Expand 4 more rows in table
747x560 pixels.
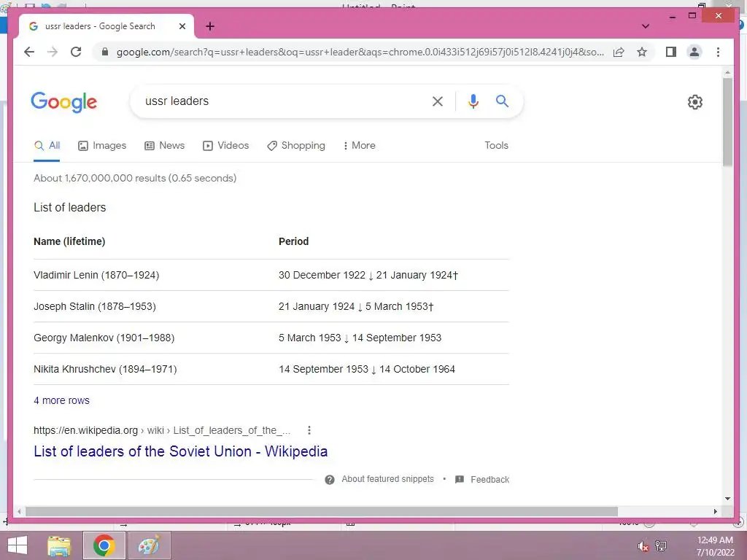tap(61, 400)
